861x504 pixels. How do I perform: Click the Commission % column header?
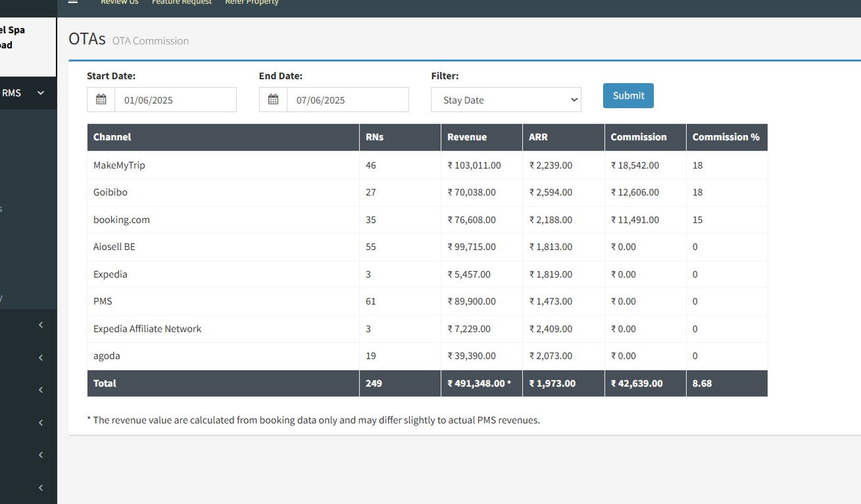coord(727,137)
